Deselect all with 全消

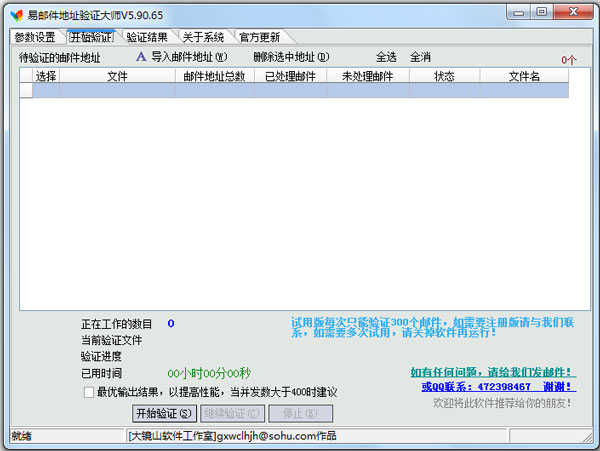pyautogui.click(x=420, y=57)
